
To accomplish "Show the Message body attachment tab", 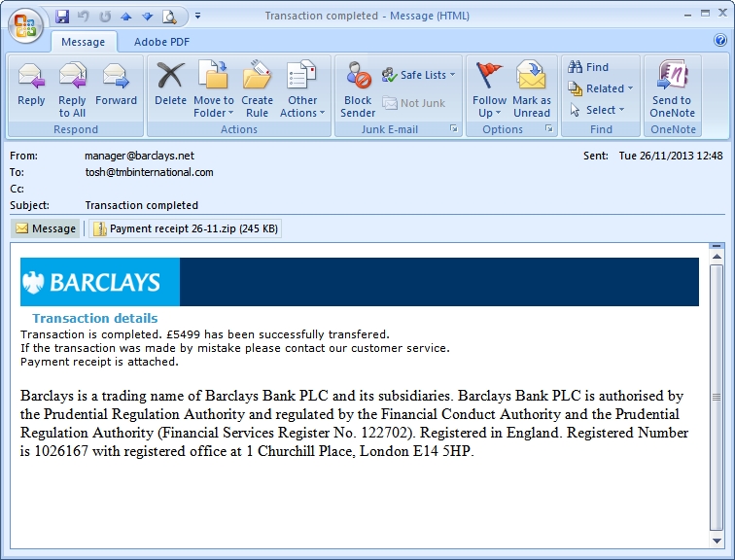I will [46, 228].
